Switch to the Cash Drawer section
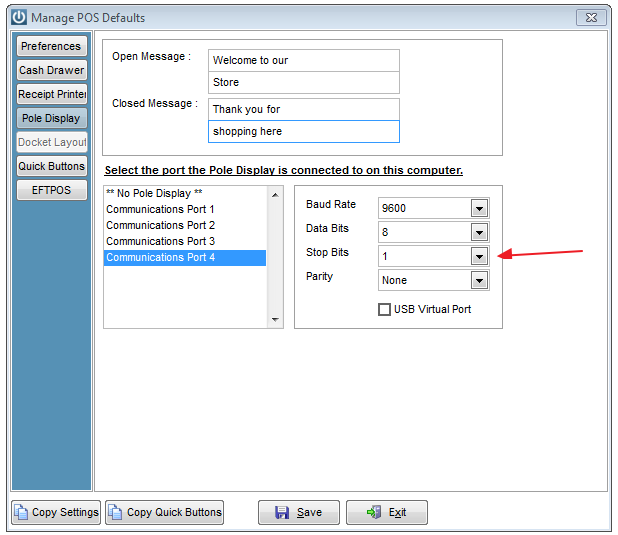618x535 pixels. (x=52, y=70)
